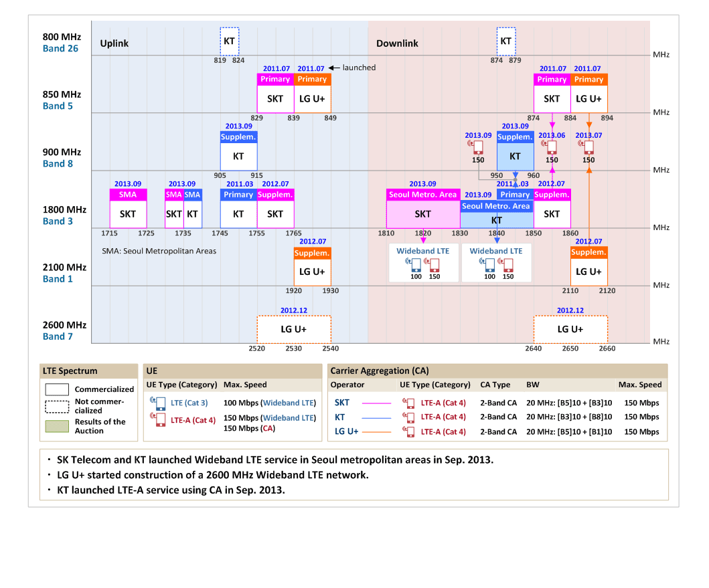
Task: Click the phone icon under the 2013.09 date in the 900 MHz downlink row
Action: 476,147
